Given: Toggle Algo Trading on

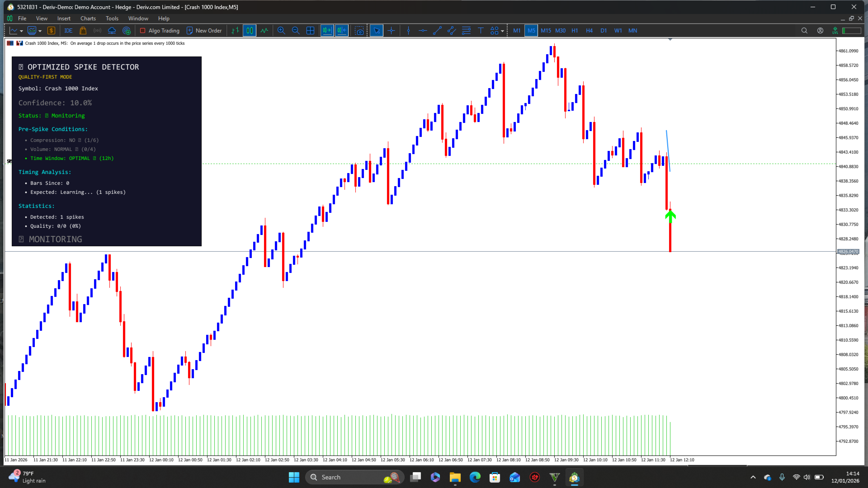Looking at the screenshot, I should (160, 31).
